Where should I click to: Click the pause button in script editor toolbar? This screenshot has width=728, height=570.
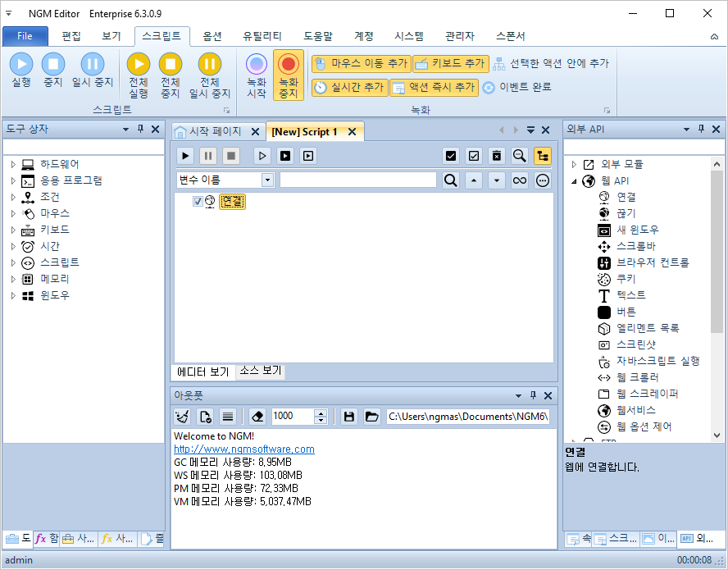pos(208,156)
